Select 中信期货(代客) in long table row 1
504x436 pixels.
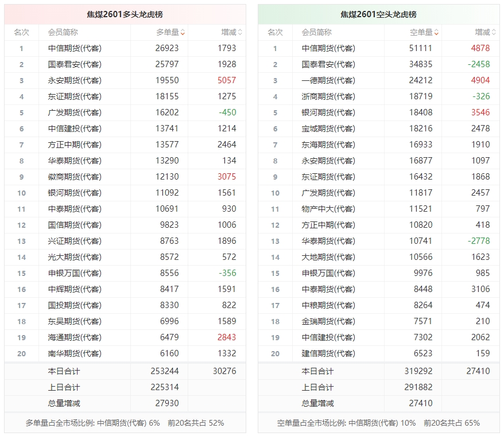(x=75, y=48)
